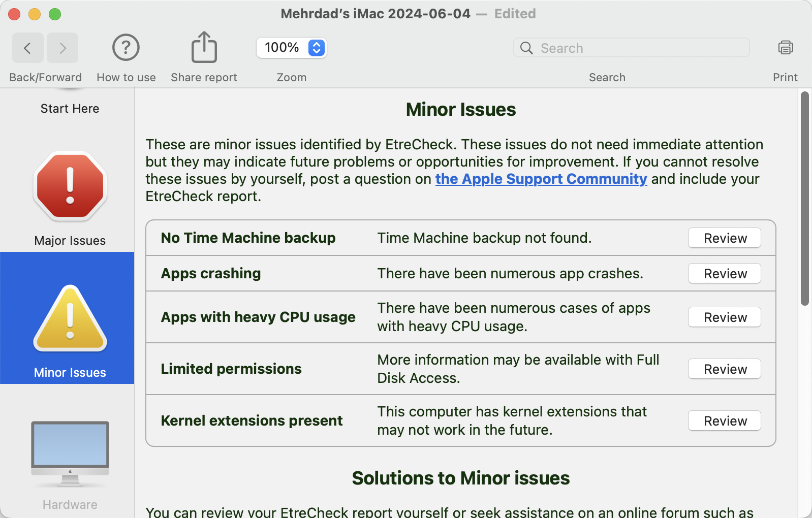Viewport: 812px width, 518px height.
Task: Close the EtreCheck report window
Action: pyautogui.click(x=14, y=14)
